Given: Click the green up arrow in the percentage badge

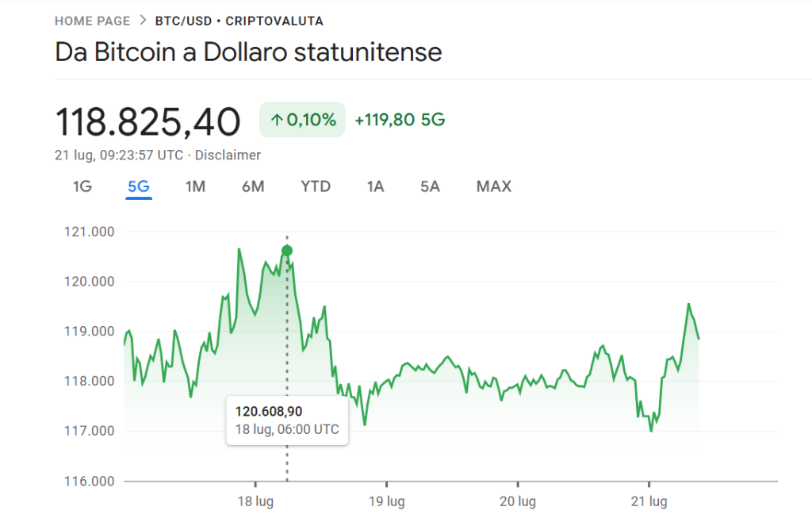Looking at the screenshot, I should 277,121.
